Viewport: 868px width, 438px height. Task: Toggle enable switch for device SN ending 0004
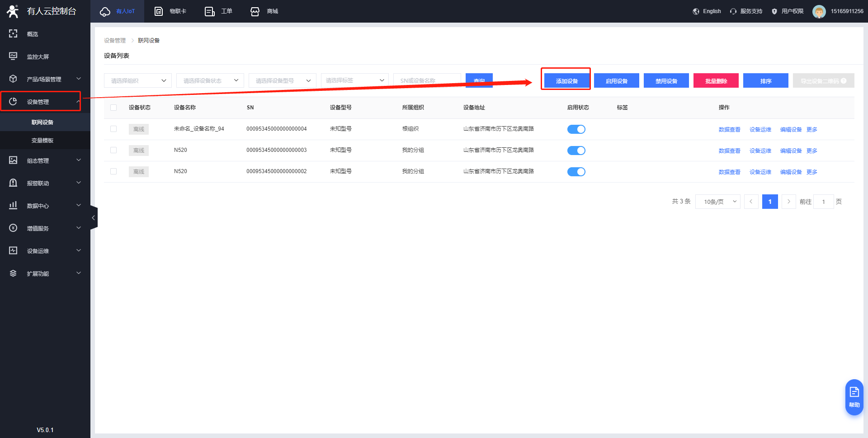[x=576, y=129]
